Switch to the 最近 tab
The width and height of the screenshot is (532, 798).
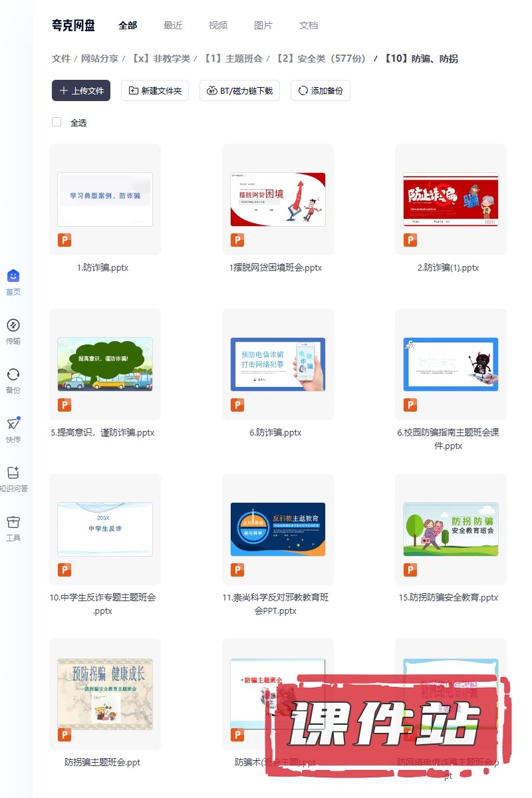(x=173, y=25)
